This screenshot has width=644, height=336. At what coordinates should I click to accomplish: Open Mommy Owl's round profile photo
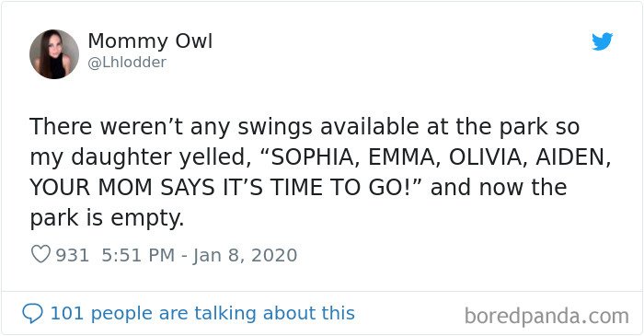54,54
